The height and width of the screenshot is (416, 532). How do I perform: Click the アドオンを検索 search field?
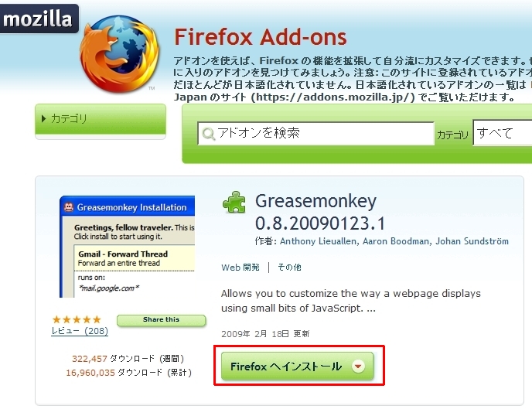(x=315, y=133)
